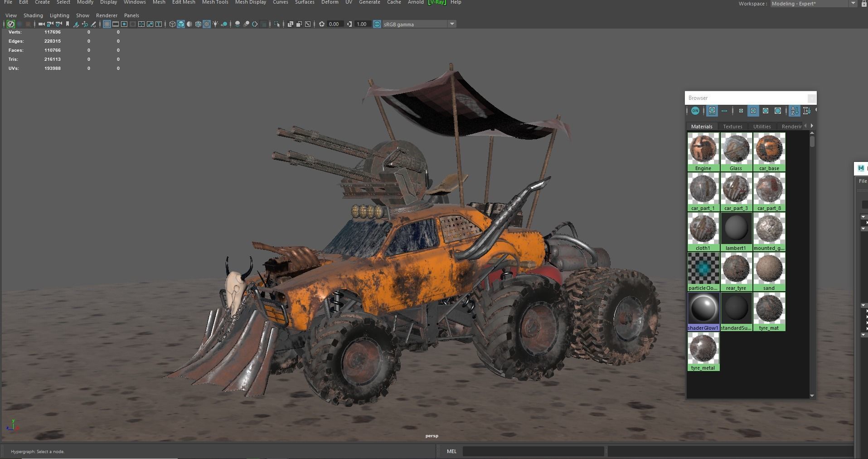The image size is (868, 459).
Task: Open the panel View menu
Action: tap(11, 15)
